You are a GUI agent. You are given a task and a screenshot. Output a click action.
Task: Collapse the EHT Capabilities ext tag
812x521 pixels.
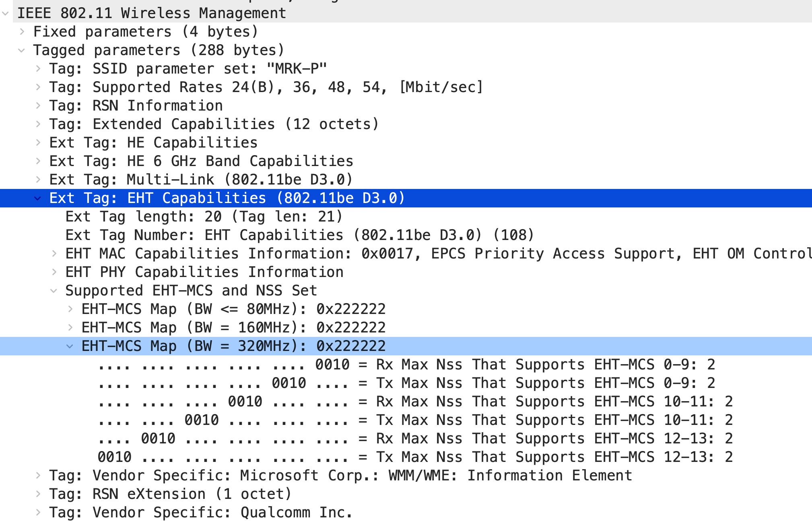38,198
